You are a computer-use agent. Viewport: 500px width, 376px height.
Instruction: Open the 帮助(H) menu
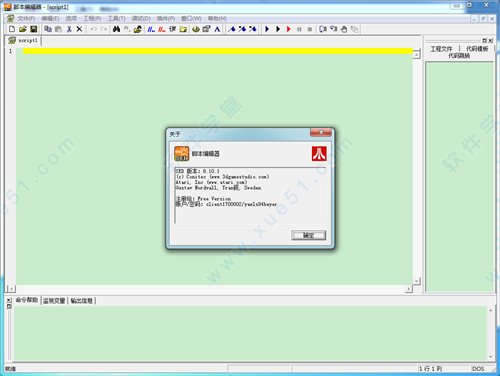(217, 18)
